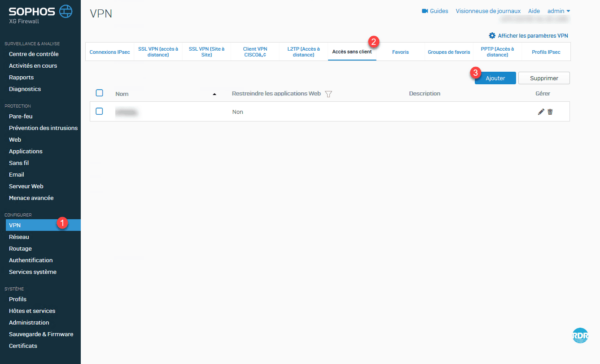Open Hôtes et services
The height and width of the screenshot is (364, 600).
point(32,311)
